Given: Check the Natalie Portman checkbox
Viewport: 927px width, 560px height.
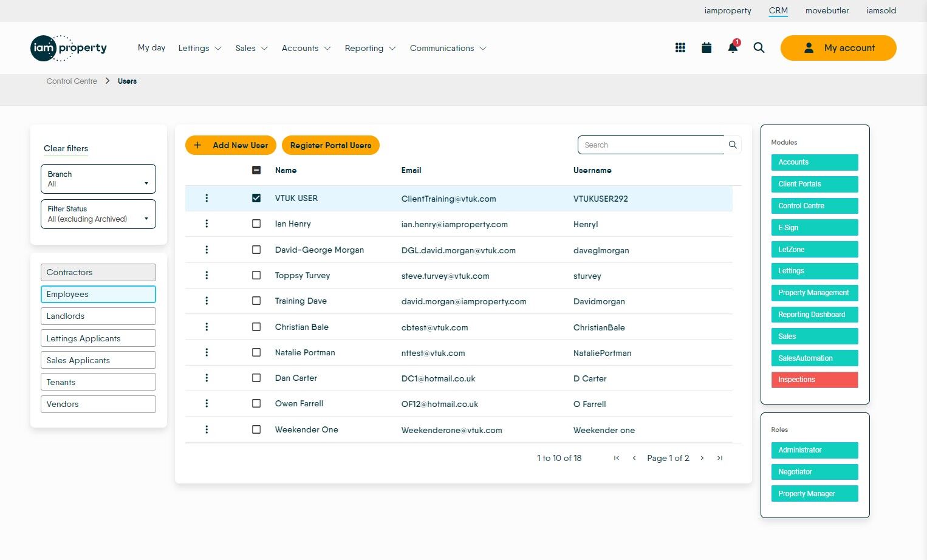Looking at the screenshot, I should (256, 352).
